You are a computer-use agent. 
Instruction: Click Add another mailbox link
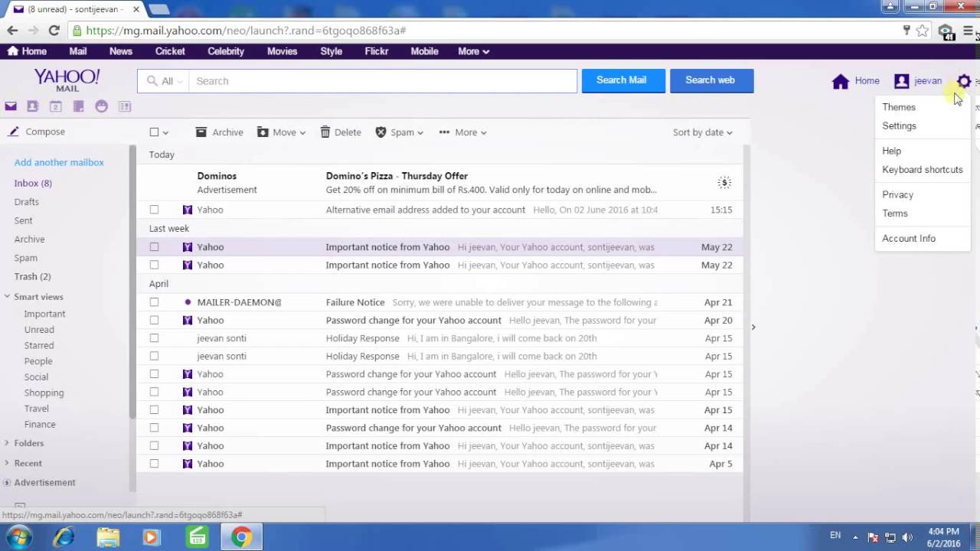pyautogui.click(x=59, y=162)
